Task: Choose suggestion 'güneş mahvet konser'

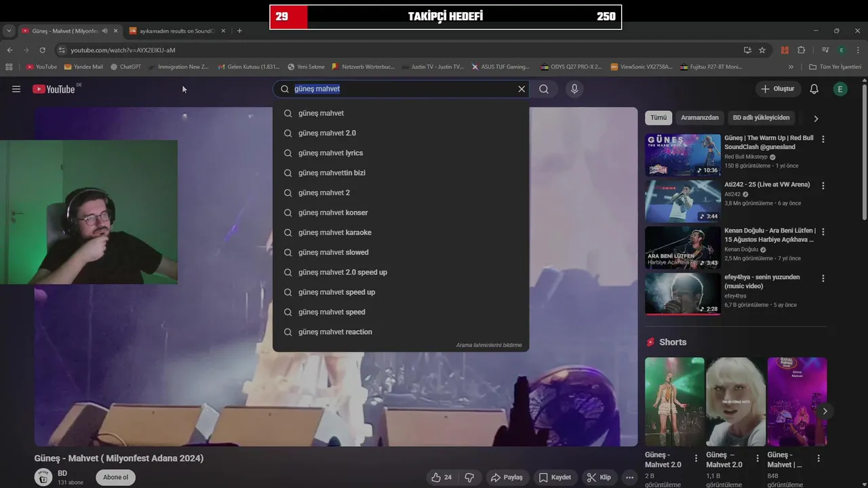Action: 401,212
